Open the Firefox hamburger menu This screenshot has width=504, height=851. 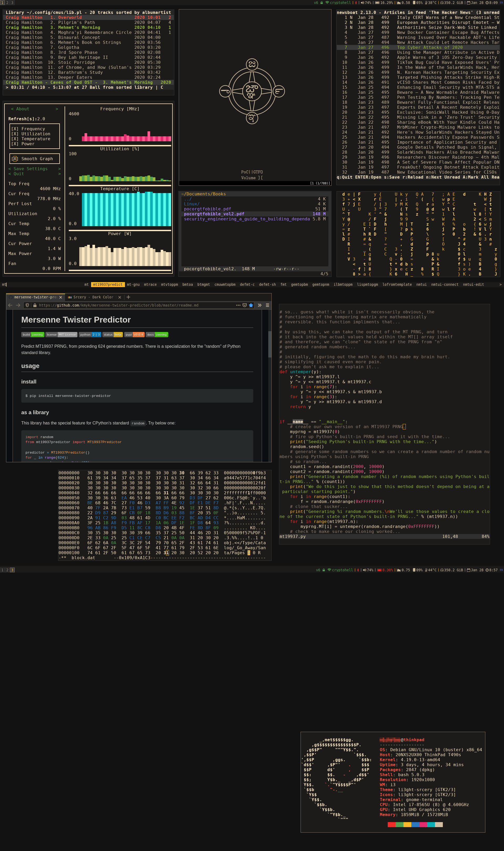(268, 305)
